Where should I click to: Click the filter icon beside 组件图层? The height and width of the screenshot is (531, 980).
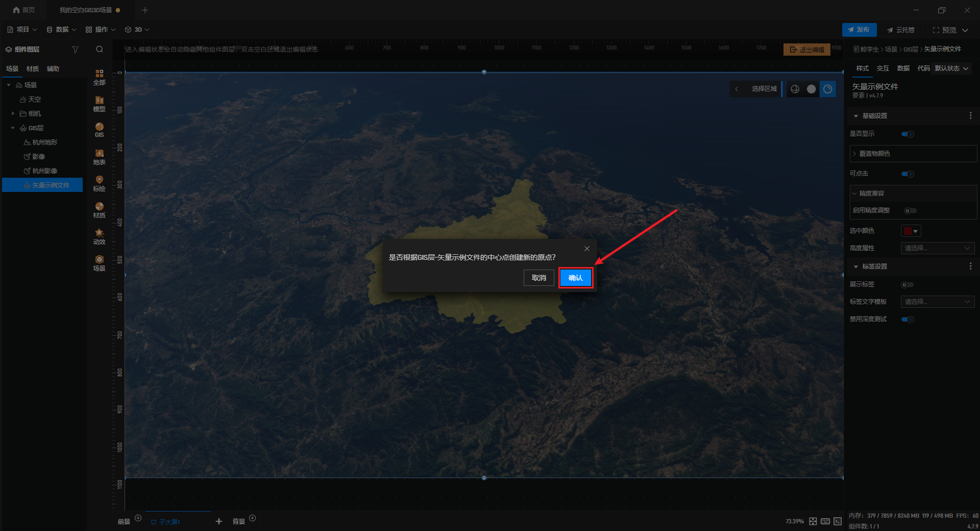pyautogui.click(x=76, y=50)
